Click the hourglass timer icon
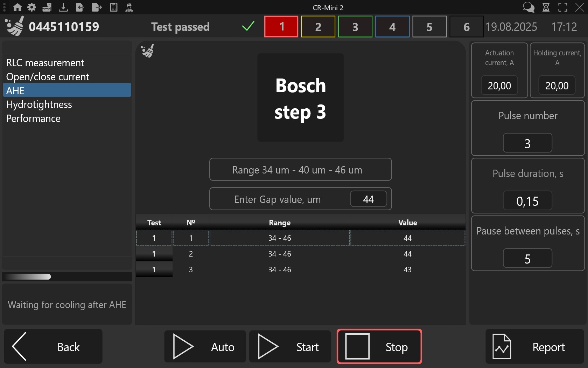The image size is (588, 368). click(x=546, y=7)
